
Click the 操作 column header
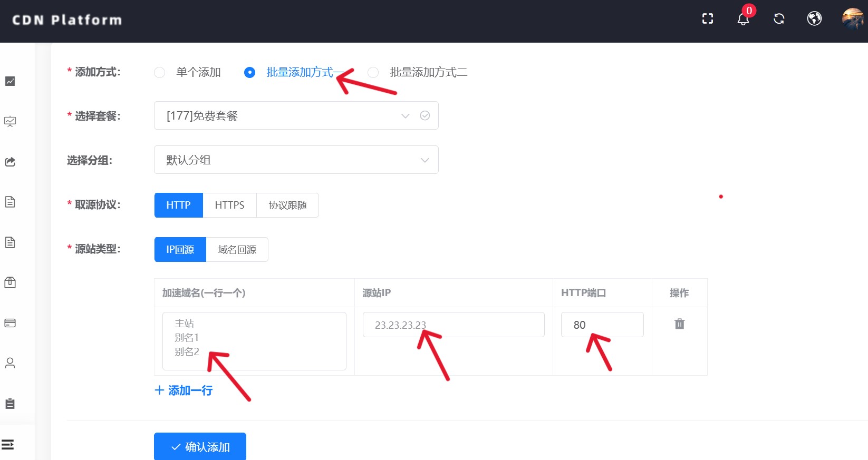pos(679,293)
